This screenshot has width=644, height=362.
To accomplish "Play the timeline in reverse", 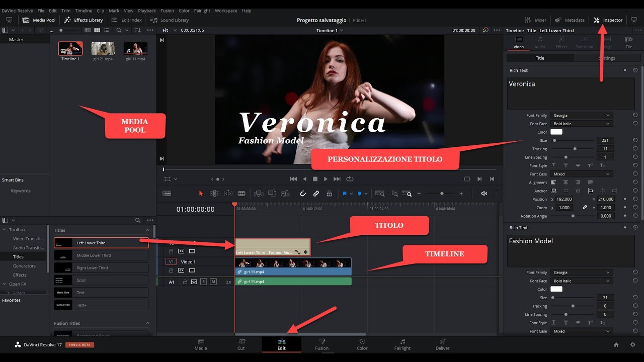I will 304,179.
